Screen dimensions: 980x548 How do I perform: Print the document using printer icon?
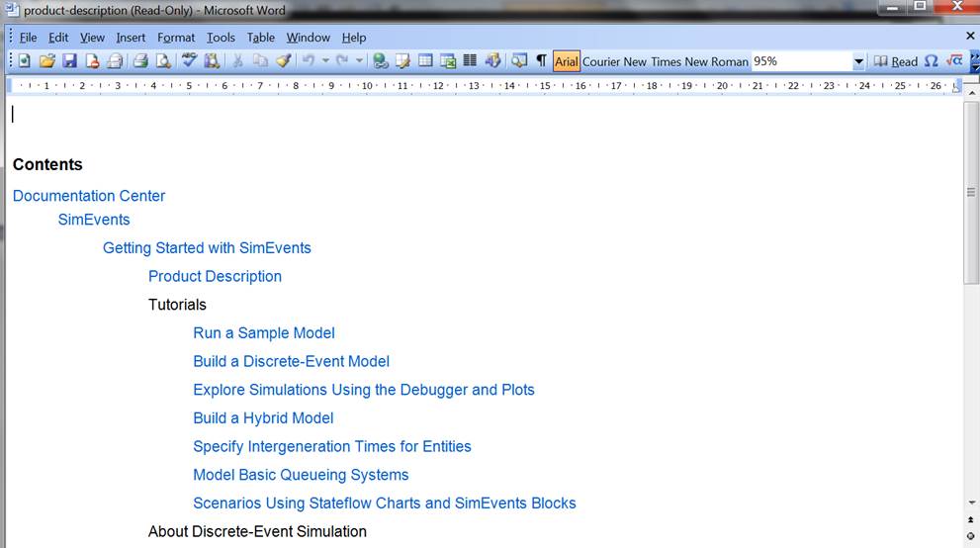pos(140,60)
